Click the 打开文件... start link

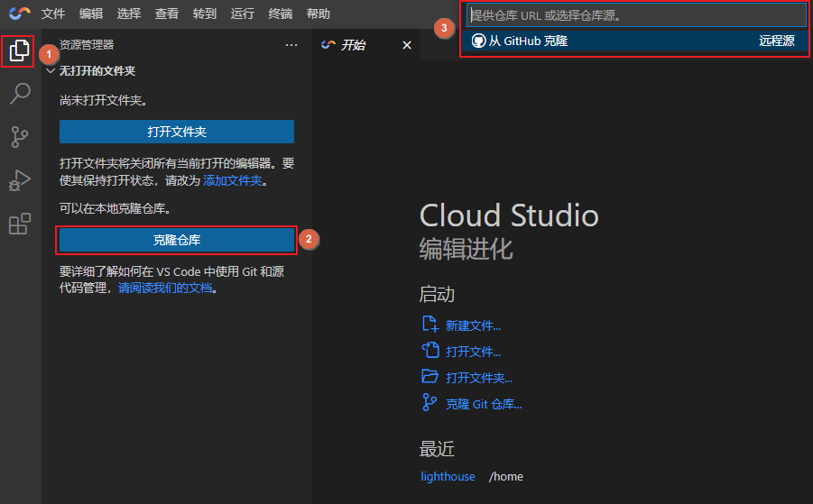point(473,352)
